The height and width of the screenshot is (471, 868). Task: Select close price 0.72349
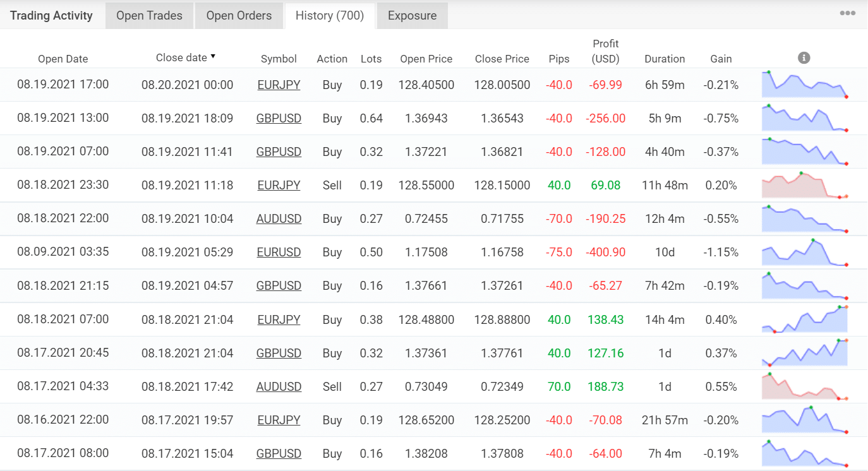pos(502,386)
